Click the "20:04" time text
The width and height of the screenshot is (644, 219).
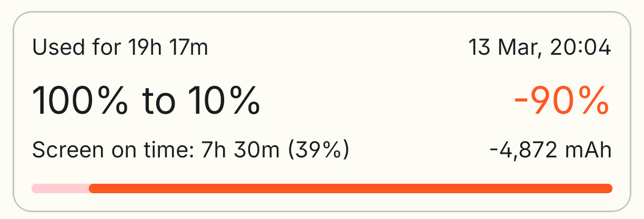tap(580, 48)
